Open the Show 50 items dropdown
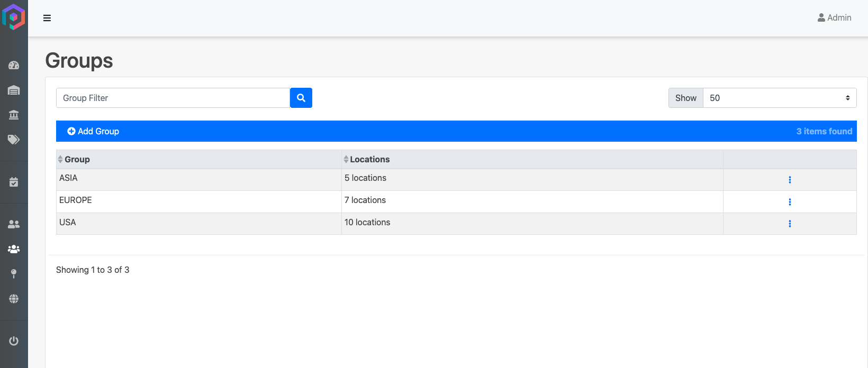This screenshot has height=368, width=868. [780, 98]
